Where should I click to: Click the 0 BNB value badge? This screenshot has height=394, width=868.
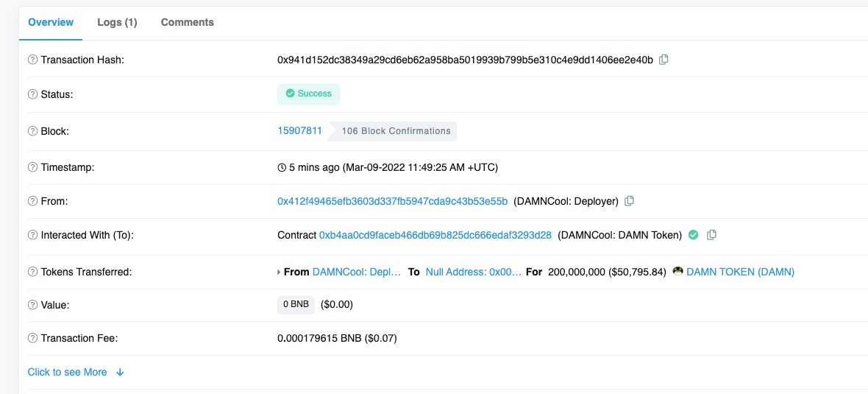click(296, 305)
